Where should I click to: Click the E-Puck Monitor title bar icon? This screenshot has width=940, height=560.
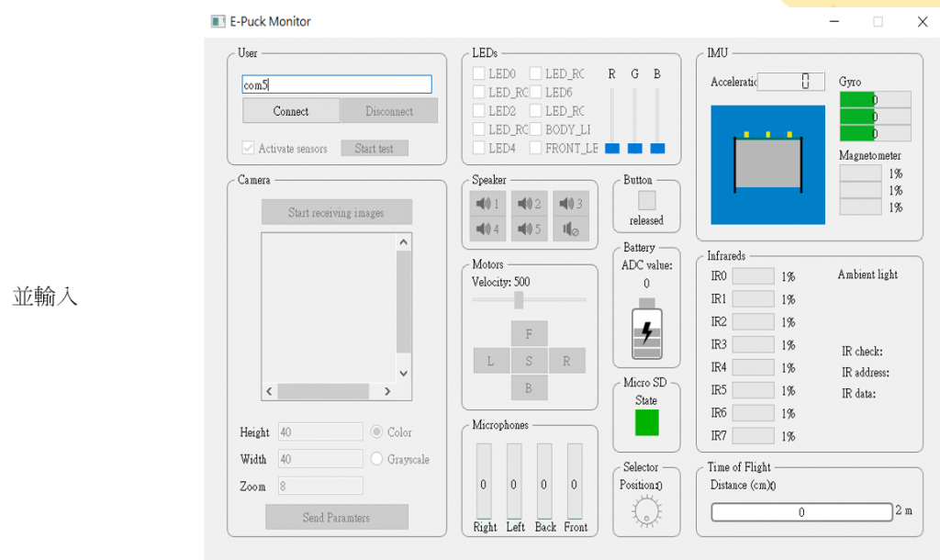pyautogui.click(x=218, y=22)
